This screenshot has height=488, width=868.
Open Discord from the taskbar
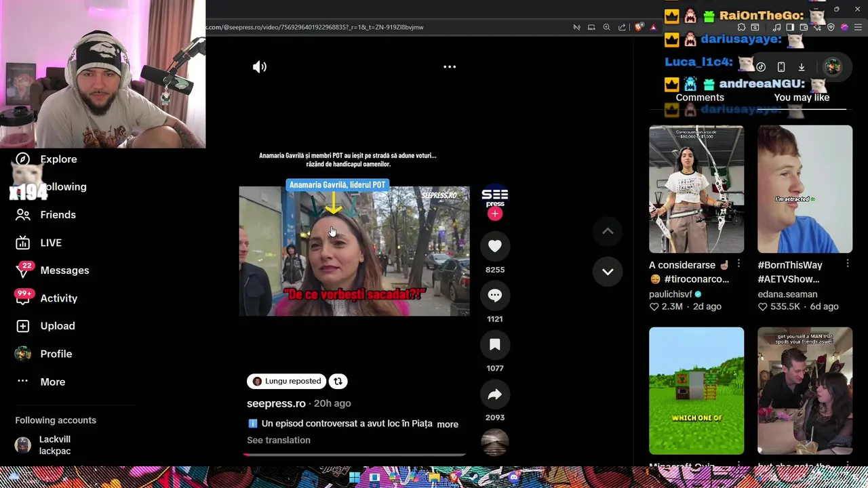pyautogui.click(x=513, y=477)
